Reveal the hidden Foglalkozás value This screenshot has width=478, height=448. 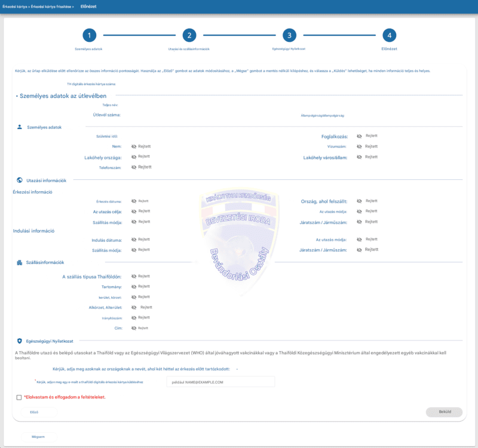pos(360,136)
